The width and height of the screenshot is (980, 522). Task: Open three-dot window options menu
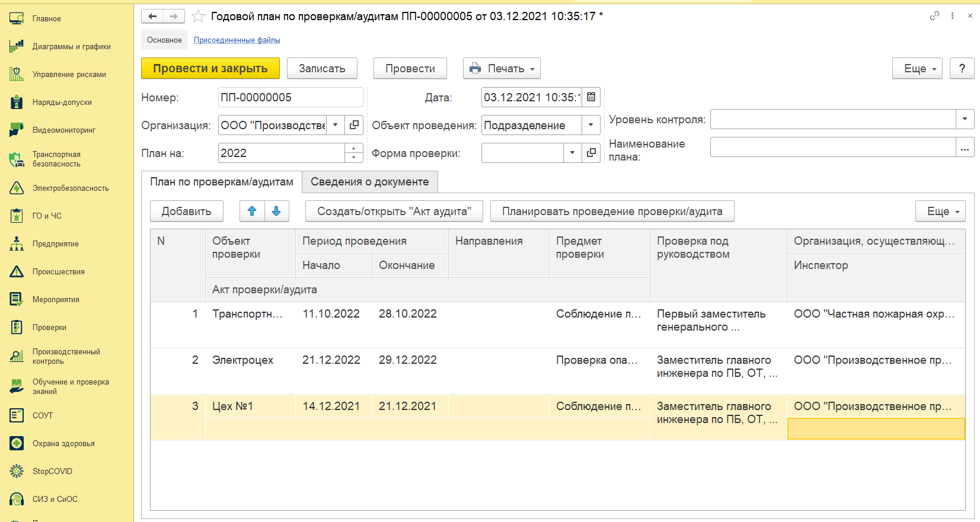pos(952,16)
